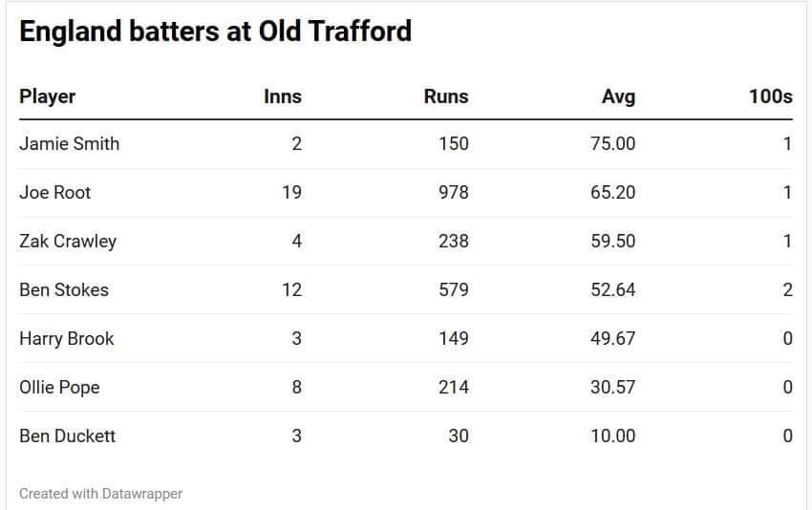Select the Runs column header

(446, 96)
